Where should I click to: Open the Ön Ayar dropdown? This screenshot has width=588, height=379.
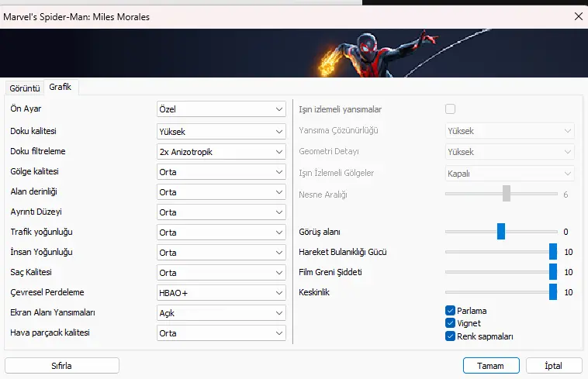click(x=221, y=109)
